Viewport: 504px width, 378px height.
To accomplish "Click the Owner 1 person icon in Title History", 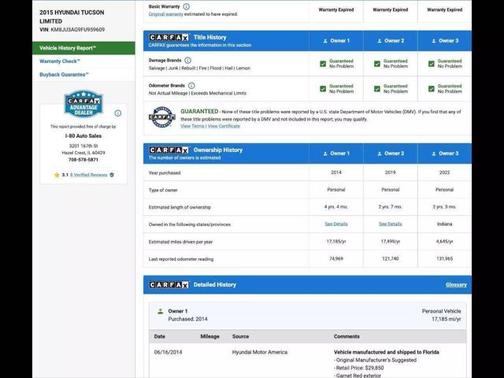I will [x=325, y=41].
